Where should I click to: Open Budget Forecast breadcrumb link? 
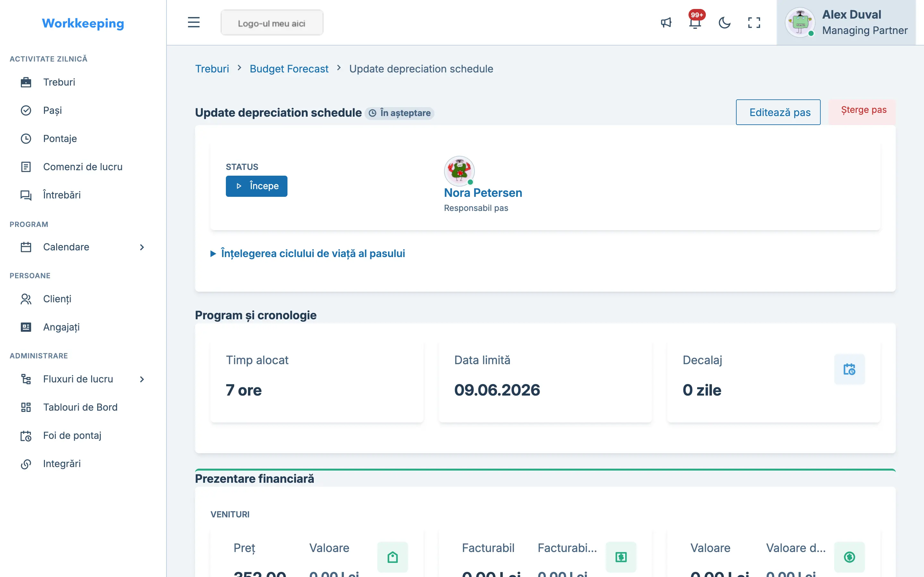pos(289,69)
